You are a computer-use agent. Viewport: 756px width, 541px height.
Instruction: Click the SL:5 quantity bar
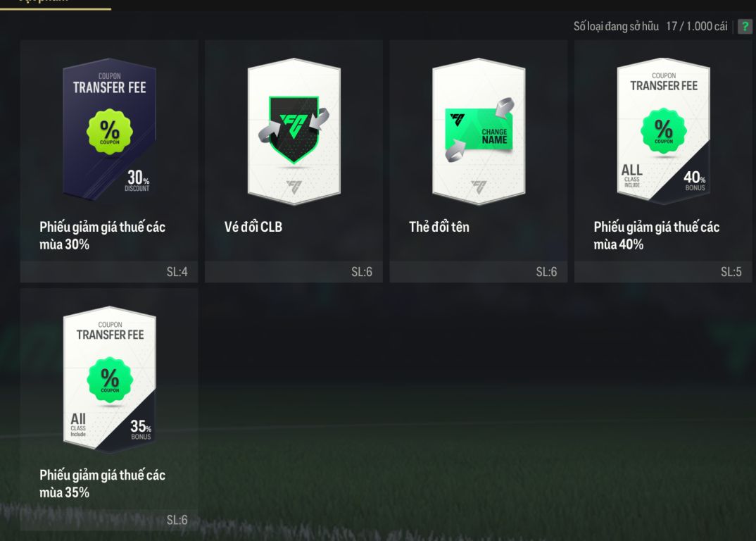click(x=663, y=272)
